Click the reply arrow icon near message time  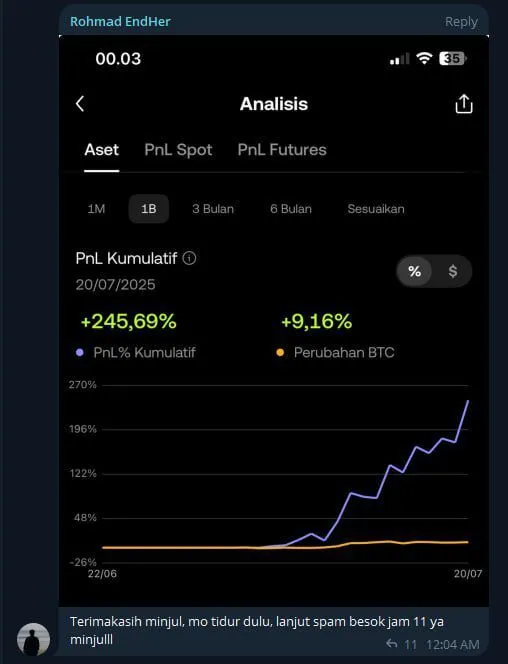pyautogui.click(x=392, y=644)
